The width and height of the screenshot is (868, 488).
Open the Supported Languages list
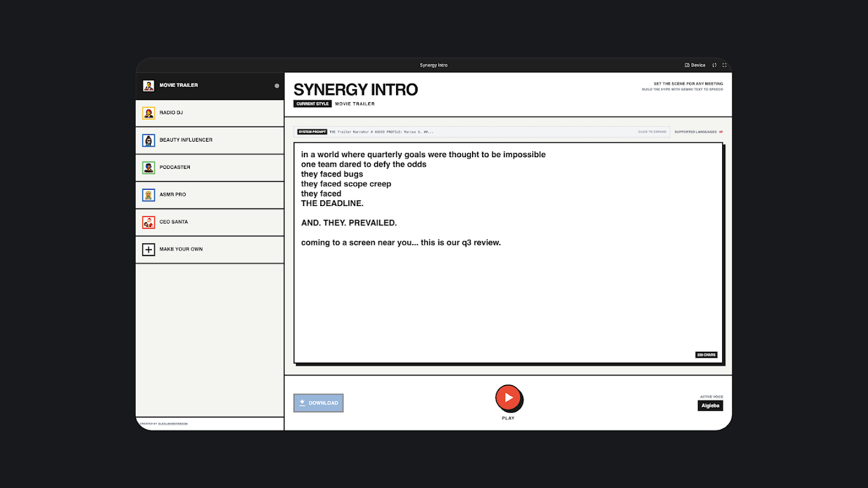tap(698, 132)
